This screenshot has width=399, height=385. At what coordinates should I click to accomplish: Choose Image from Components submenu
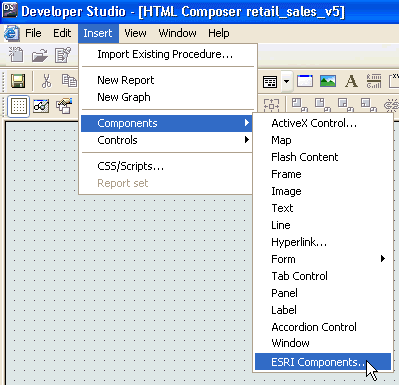click(x=323, y=191)
